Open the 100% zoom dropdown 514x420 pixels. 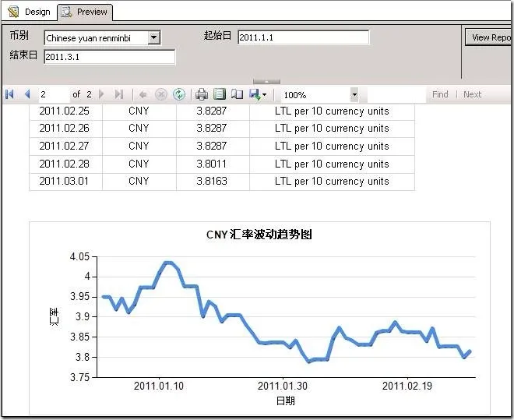point(354,95)
